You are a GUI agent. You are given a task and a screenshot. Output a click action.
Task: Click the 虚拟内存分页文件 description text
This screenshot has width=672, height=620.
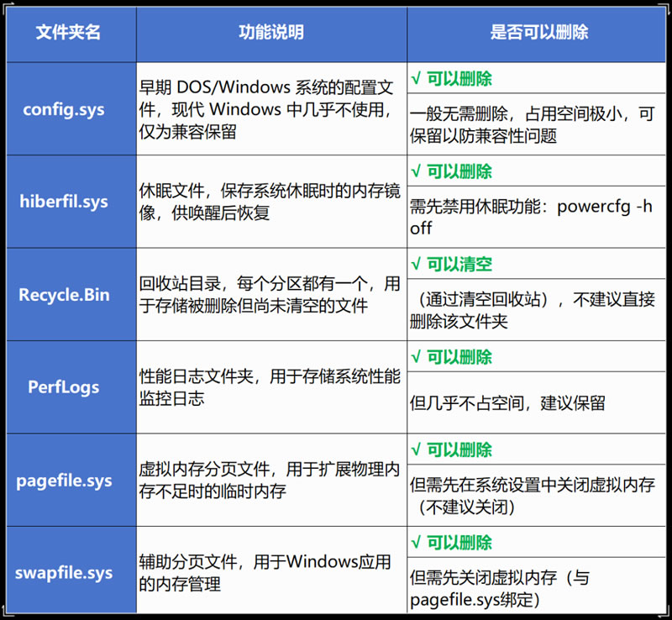point(269,481)
